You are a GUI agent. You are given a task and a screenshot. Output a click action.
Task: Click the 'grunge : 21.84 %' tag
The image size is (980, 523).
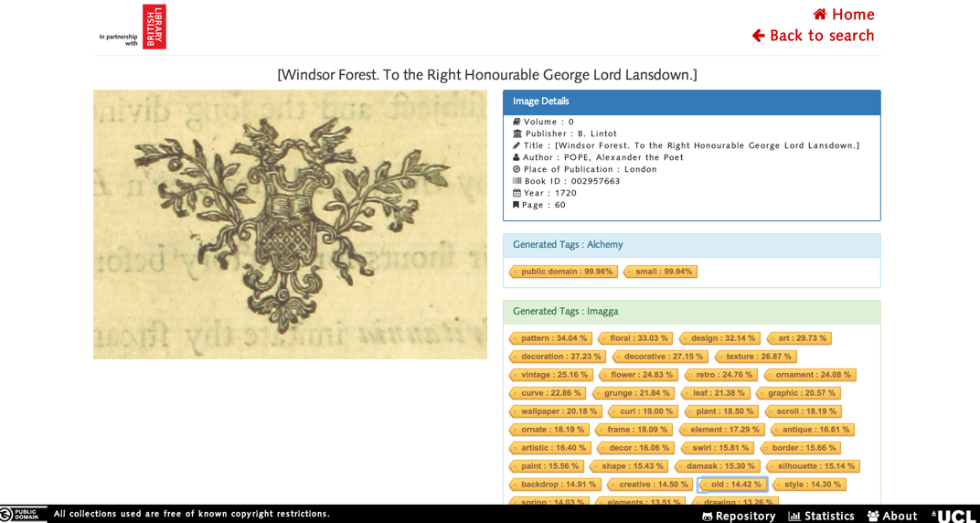click(x=634, y=393)
